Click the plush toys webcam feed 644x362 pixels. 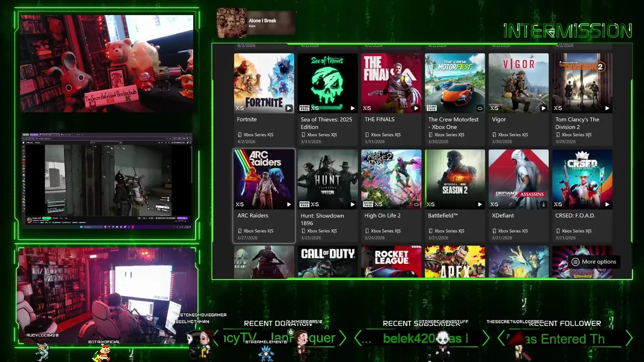click(x=107, y=63)
